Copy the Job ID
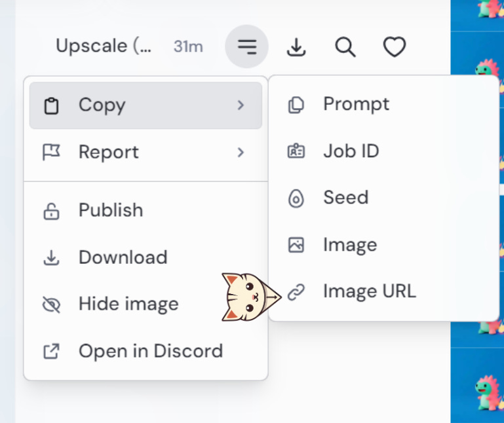This screenshot has width=504, height=423. [x=384, y=151]
